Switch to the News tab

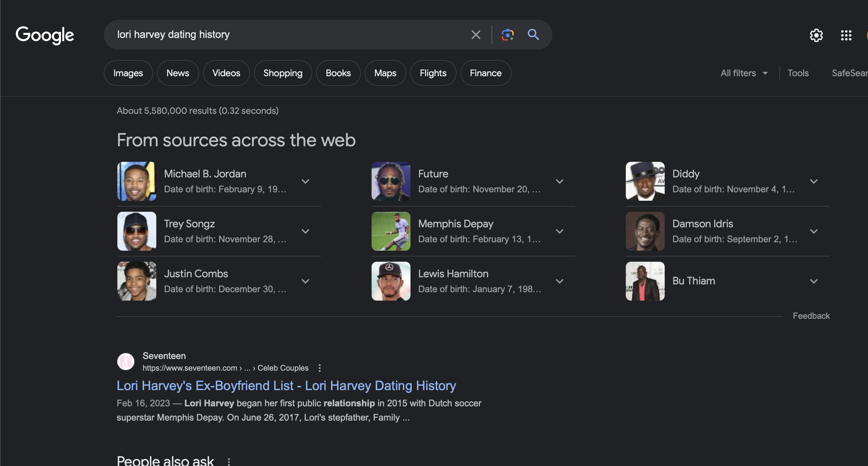[x=178, y=73]
